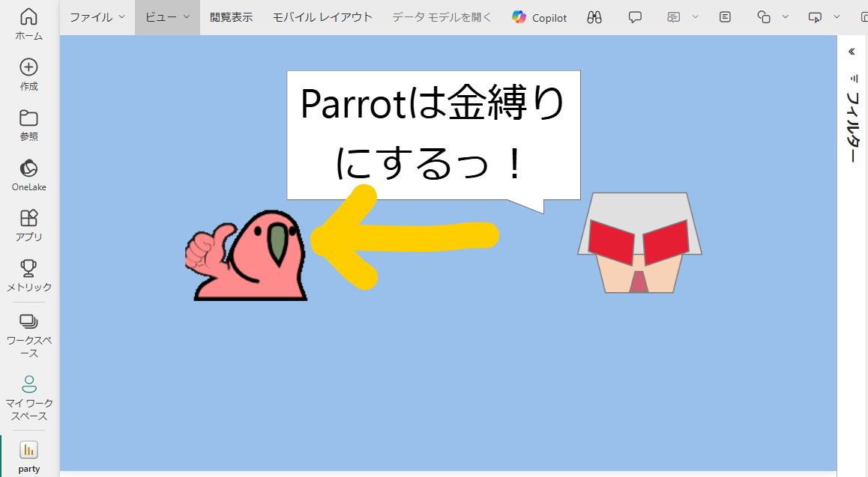Open the ファイル dropdown menu
Screen dimensions: 868x477
click(91, 16)
